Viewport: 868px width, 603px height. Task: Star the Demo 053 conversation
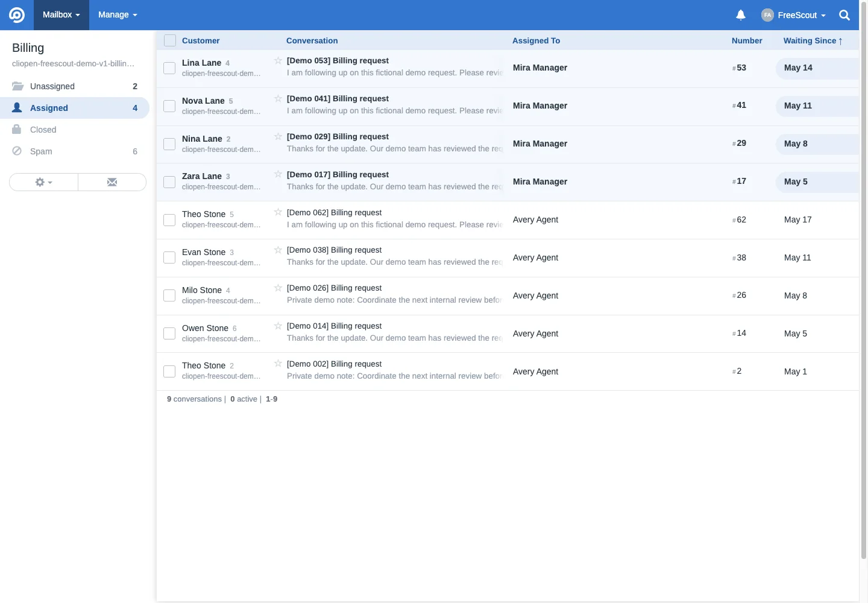point(278,60)
